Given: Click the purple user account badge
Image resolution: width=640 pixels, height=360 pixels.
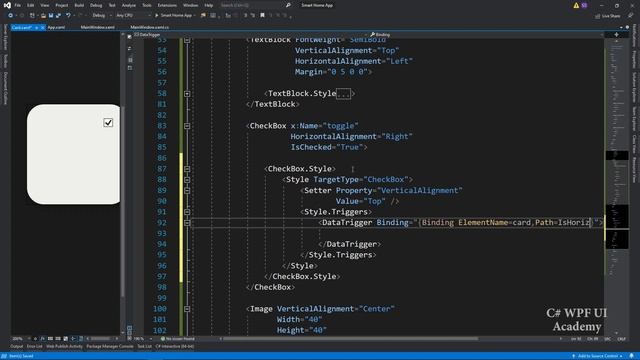Looking at the screenshot, I should point(584,5).
